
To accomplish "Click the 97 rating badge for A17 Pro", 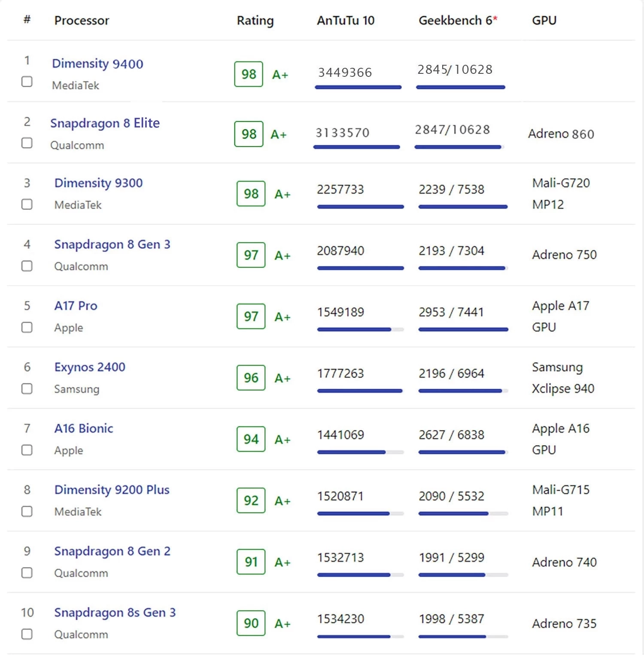I will pyautogui.click(x=251, y=316).
